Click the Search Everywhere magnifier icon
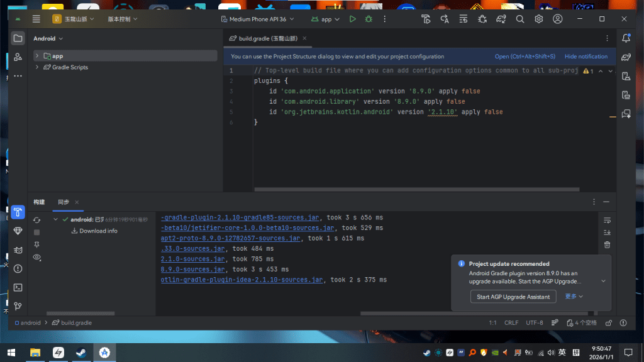Image resolution: width=644 pixels, height=362 pixels. click(520, 19)
